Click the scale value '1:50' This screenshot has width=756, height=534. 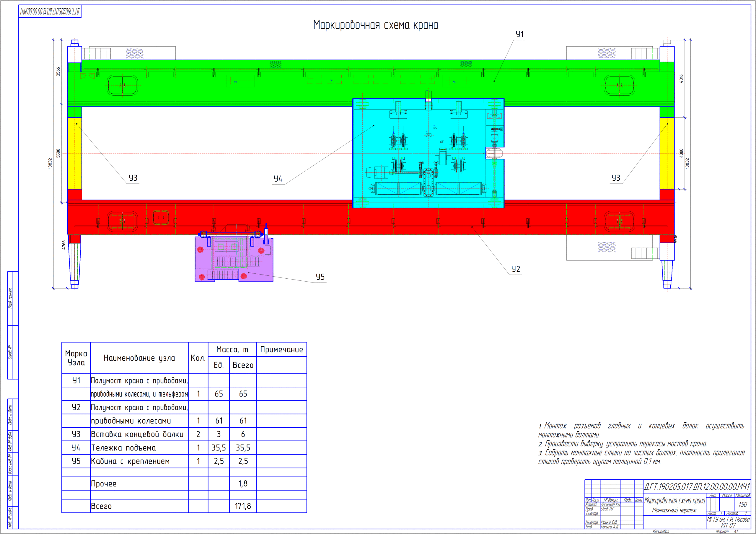click(x=742, y=504)
